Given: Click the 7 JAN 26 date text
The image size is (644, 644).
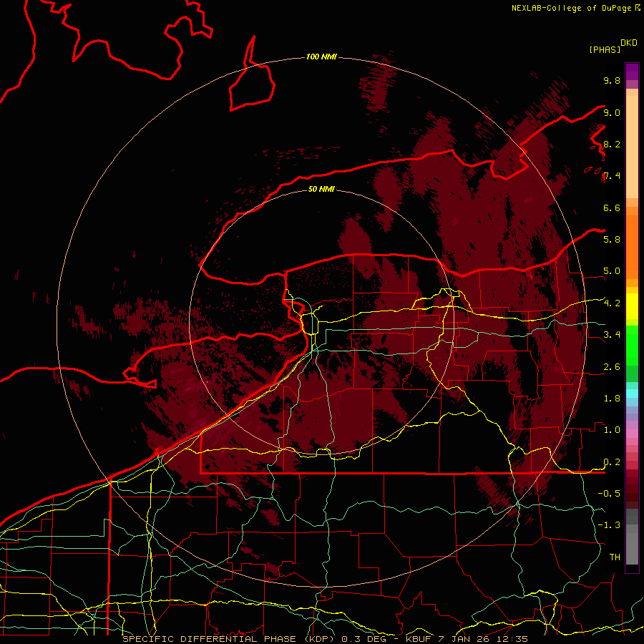Looking at the screenshot, I should 464,639.
